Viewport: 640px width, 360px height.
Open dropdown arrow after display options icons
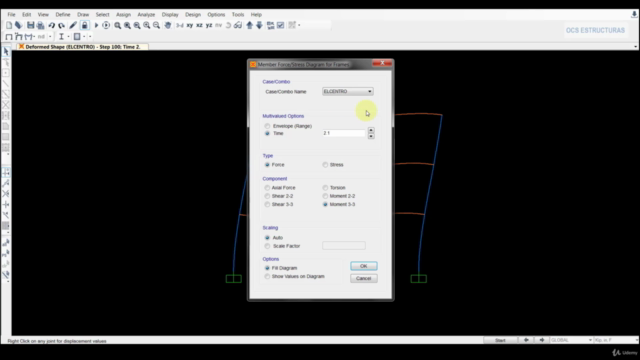click(x=299, y=25)
